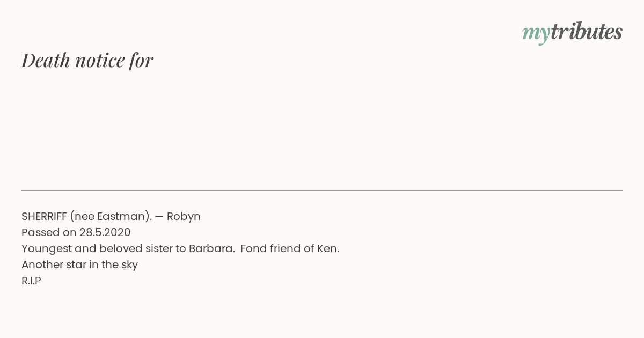Click the date 28.5.2020
Viewport: 644px width, 338px height.
click(105, 232)
